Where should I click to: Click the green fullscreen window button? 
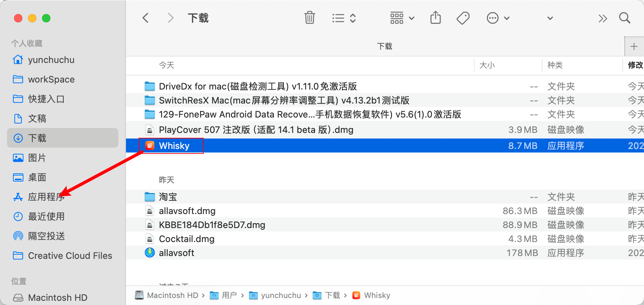coord(46,18)
